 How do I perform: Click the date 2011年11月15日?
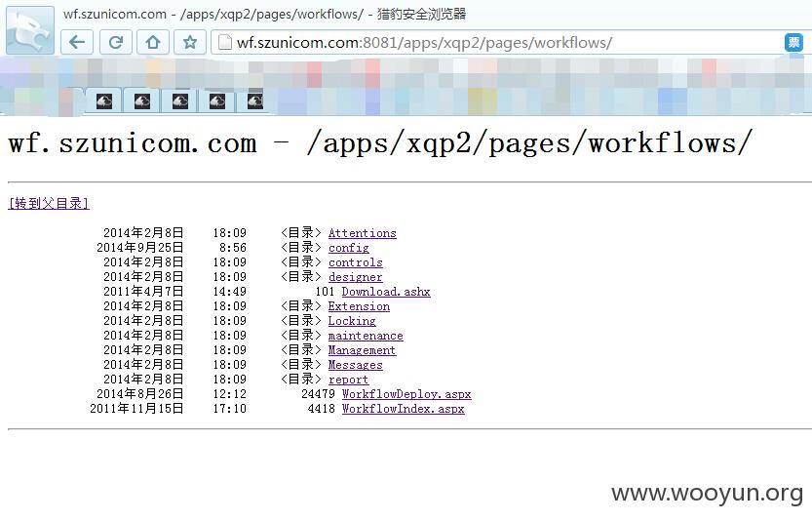coord(136,409)
